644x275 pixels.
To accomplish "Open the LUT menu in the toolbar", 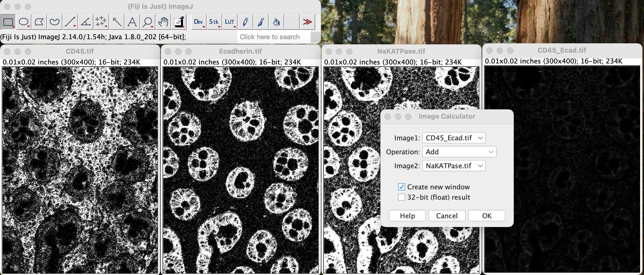I will tap(229, 22).
